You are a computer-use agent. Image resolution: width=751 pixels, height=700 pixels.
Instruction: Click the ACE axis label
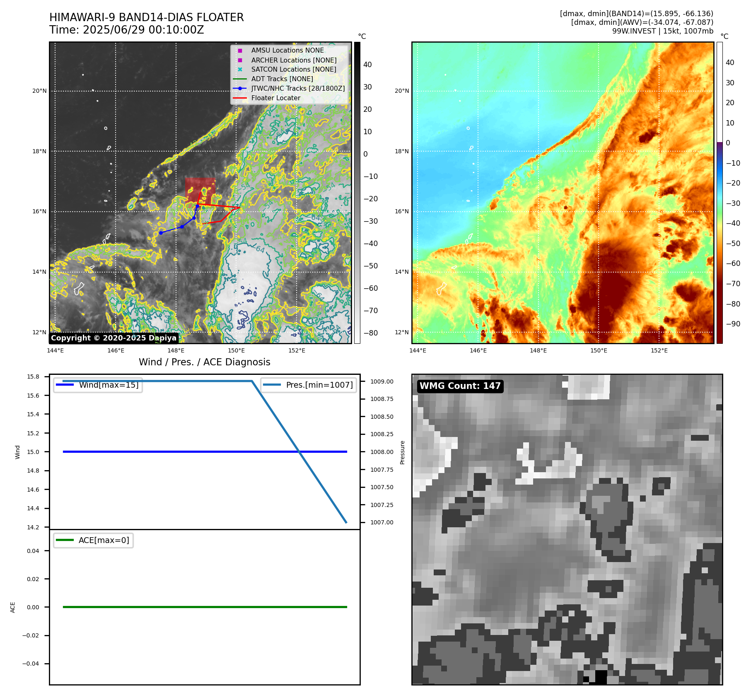(x=13, y=607)
